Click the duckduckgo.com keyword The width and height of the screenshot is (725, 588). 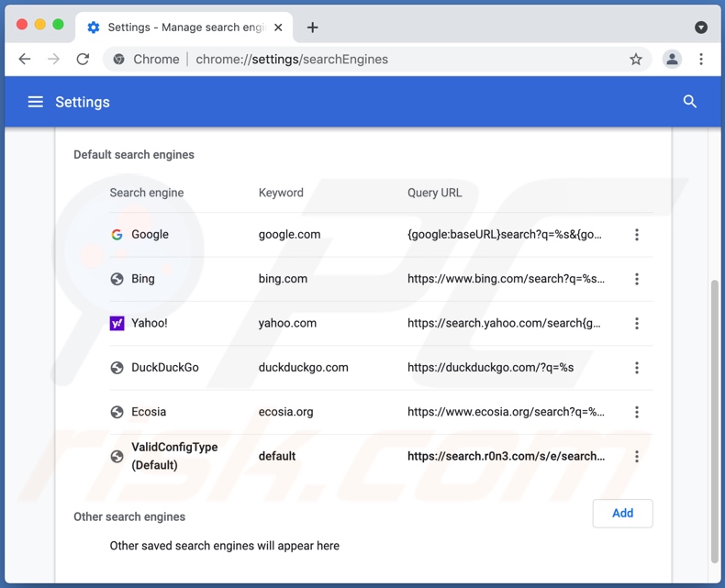pos(304,368)
